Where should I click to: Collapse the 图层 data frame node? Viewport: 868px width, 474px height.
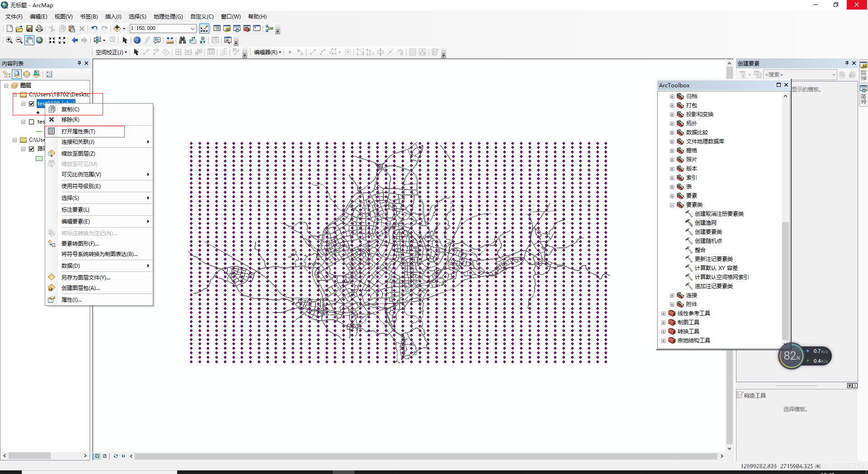pyautogui.click(x=6, y=85)
